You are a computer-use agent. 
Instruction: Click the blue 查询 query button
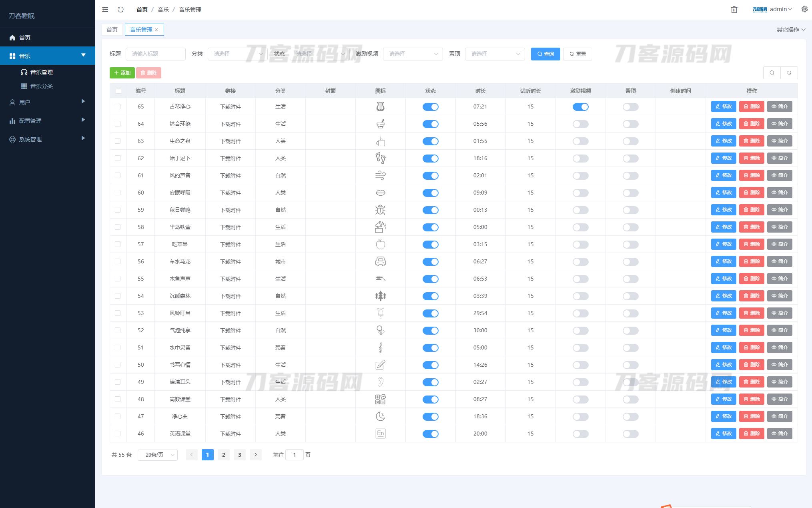pyautogui.click(x=545, y=54)
